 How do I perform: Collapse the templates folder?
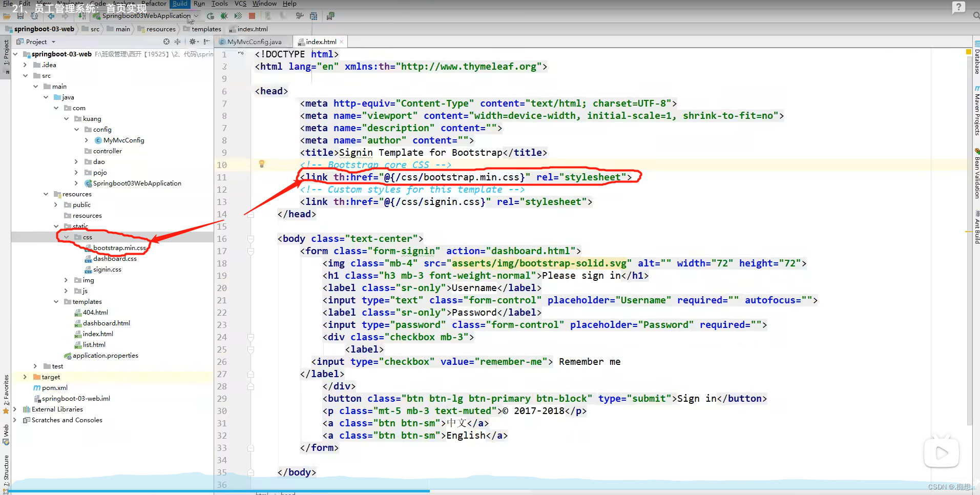(56, 301)
